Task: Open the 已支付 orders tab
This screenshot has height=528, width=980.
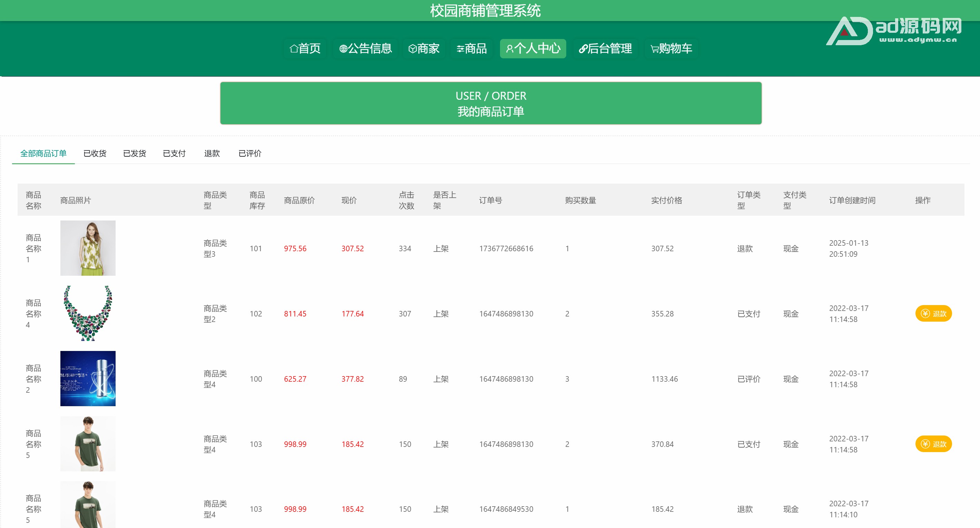Action: (174, 153)
